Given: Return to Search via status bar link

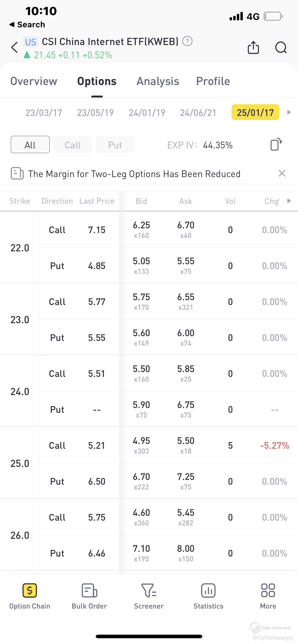Looking at the screenshot, I should [x=27, y=24].
